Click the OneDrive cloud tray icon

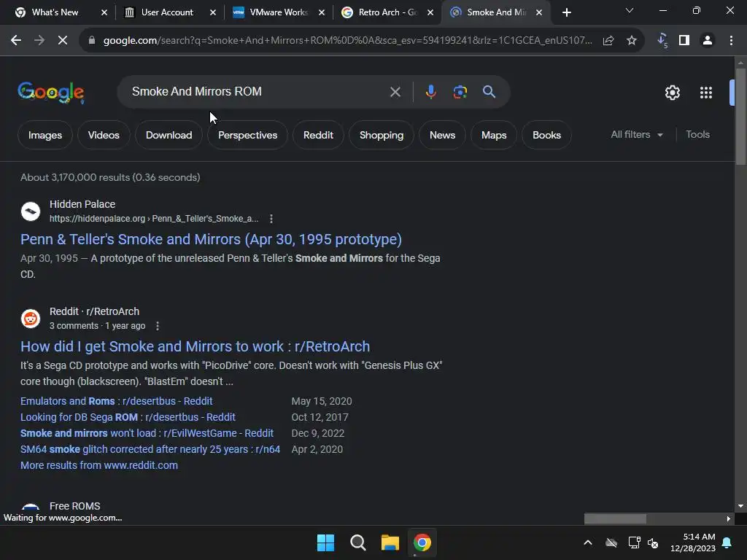[611, 542]
